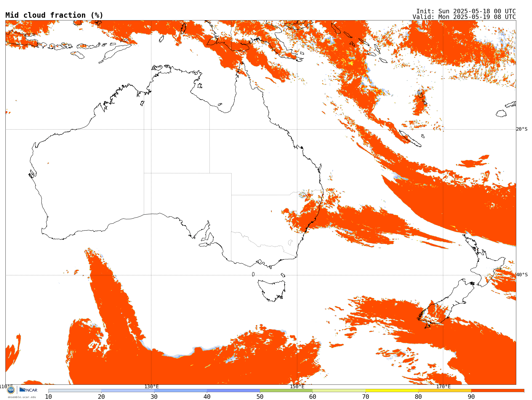The width and height of the screenshot is (532, 400).
Task: Click the light blue 20-30 colorbar segment
Action: (128, 390)
